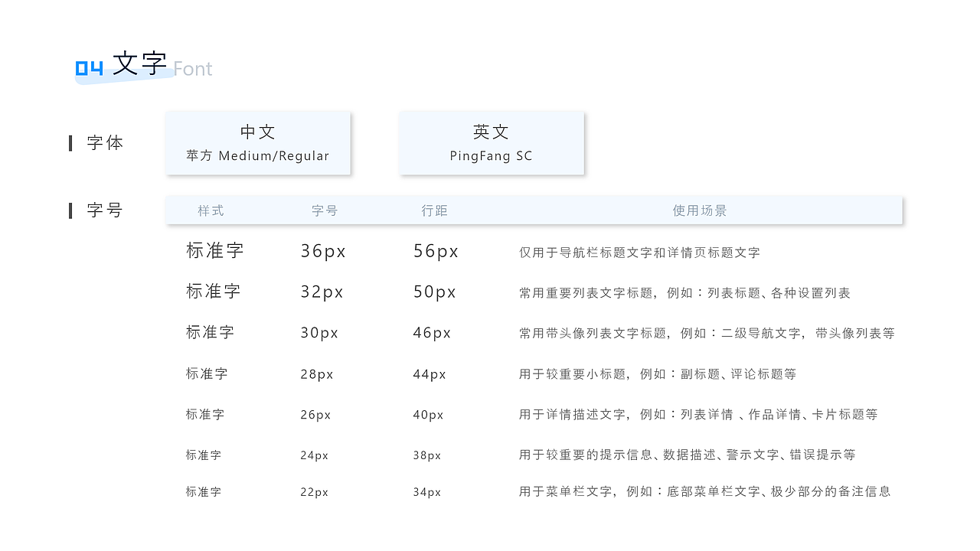This screenshot has width=980, height=551.
Task: Click the PingFang SC text
Action: tap(492, 156)
